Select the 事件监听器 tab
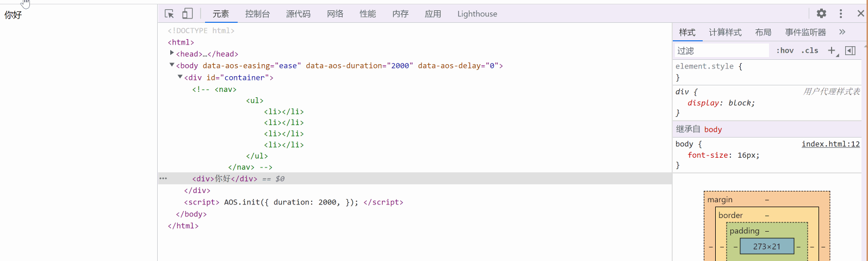 805,32
